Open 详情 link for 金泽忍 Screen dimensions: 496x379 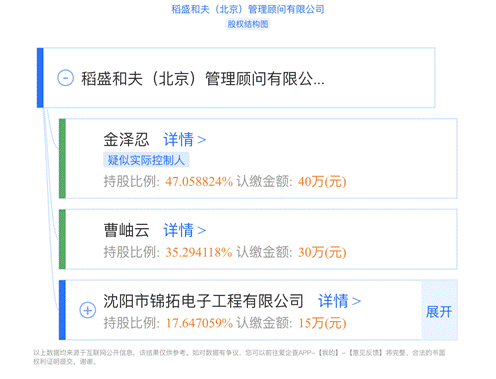point(185,139)
